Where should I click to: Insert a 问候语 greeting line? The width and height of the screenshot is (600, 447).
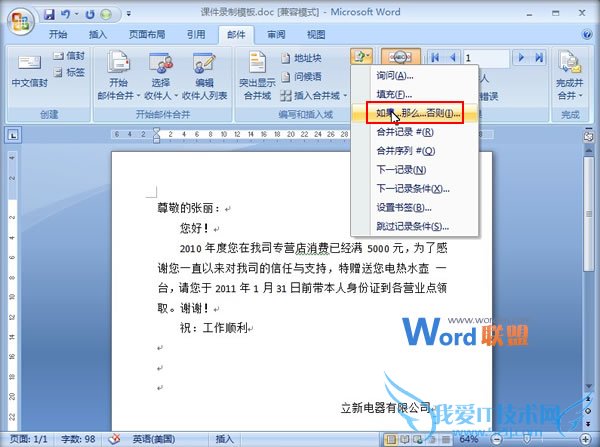(x=301, y=77)
